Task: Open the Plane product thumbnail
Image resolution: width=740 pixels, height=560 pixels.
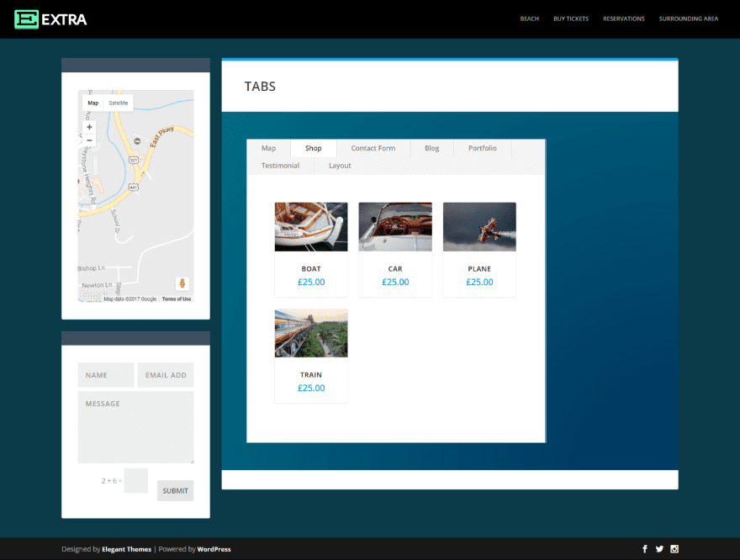Action: pyautogui.click(x=479, y=227)
